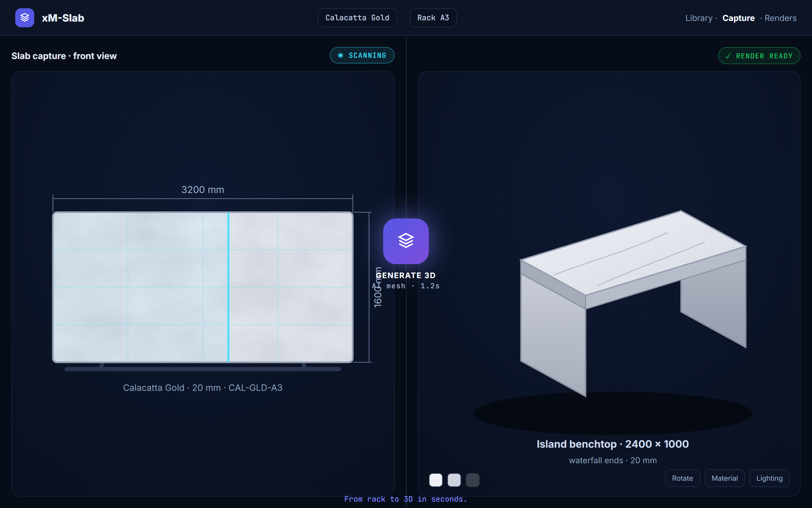Click the AI mesh · 1.2s caption
Image resolution: width=812 pixels, height=508 pixels.
(406, 286)
